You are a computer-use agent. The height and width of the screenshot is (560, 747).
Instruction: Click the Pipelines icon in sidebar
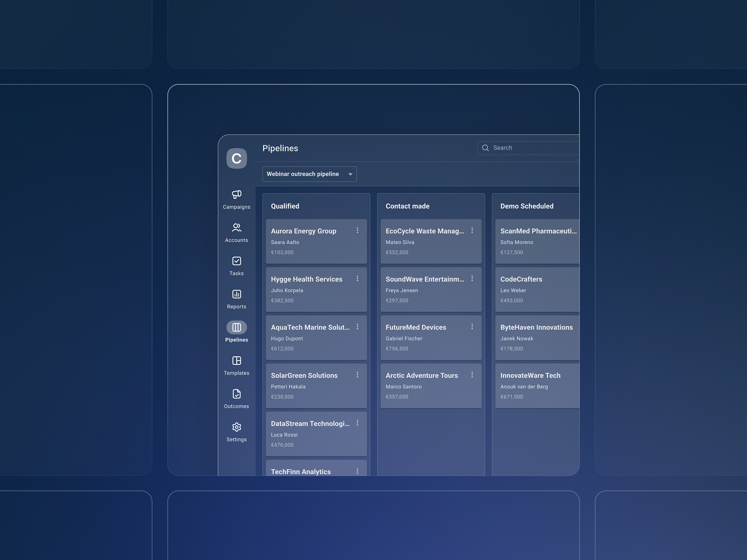point(237,328)
